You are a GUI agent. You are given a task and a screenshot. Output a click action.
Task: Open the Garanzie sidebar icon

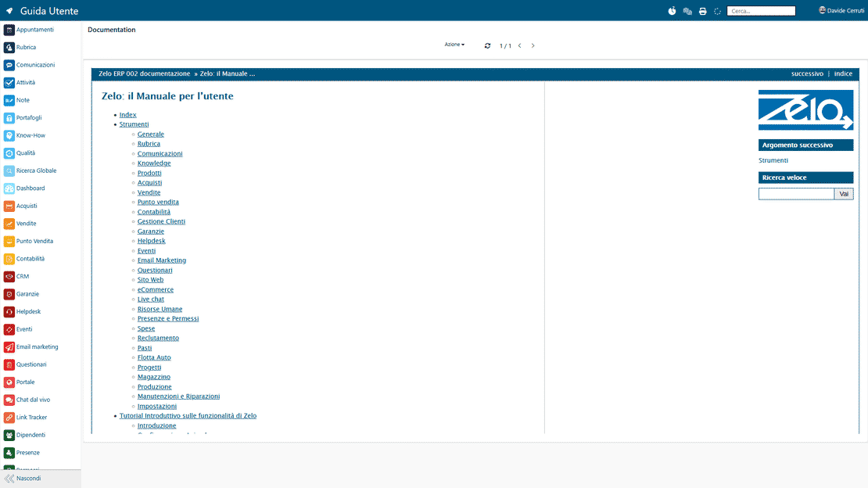point(9,294)
